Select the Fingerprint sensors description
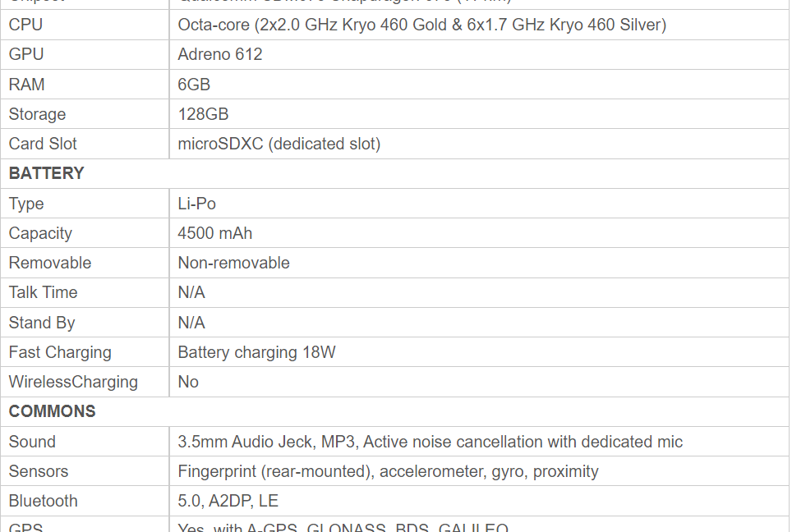792x532 pixels. (388, 471)
